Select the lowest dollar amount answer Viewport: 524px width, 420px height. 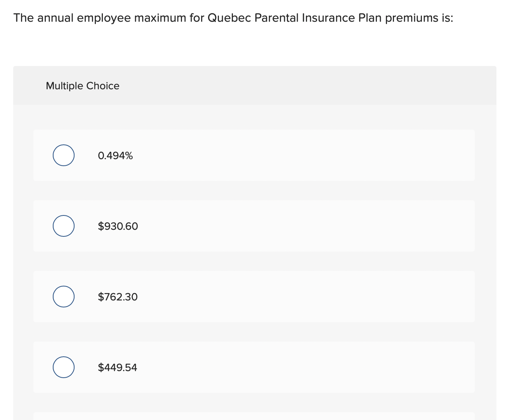coord(117,367)
